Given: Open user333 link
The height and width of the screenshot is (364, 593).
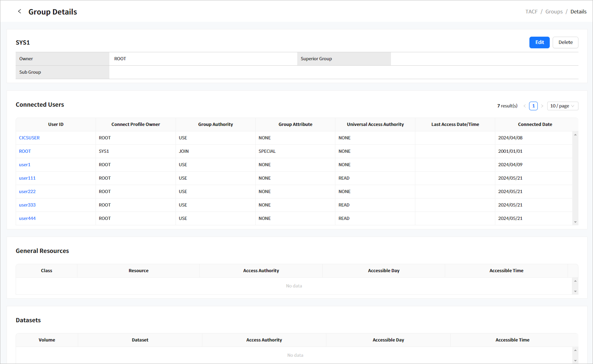Looking at the screenshot, I should pos(27,205).
